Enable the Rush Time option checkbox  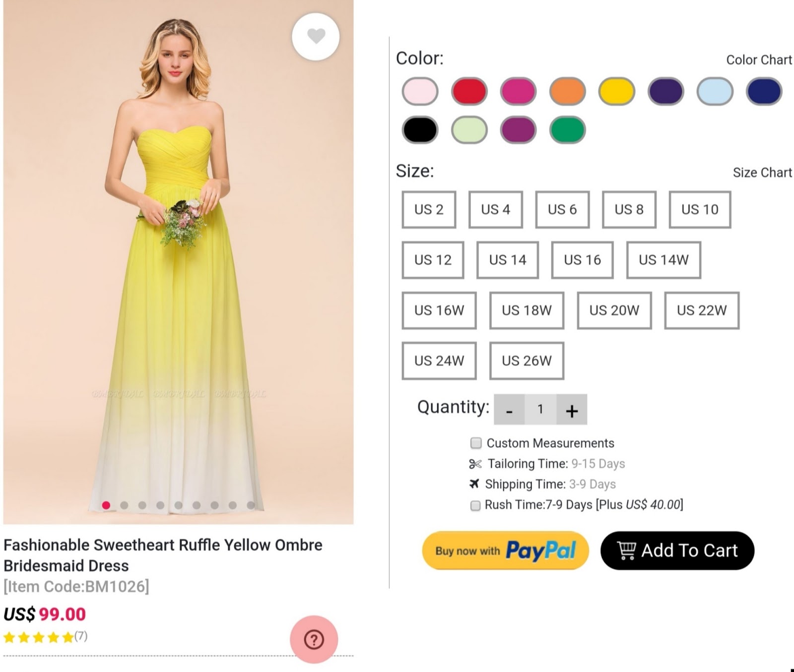(475, 505)
